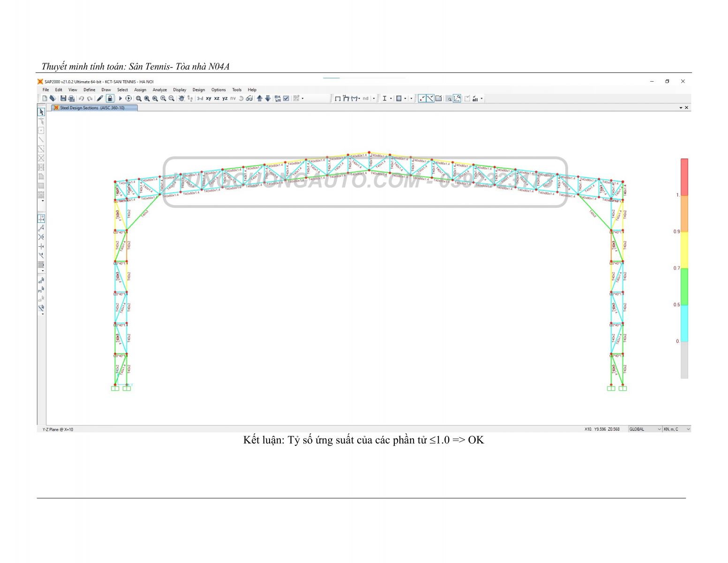The height and width of the screenshot is (563, 728).
Task: Open the KN, m, C units dropdown
Action: pyautogui.click(x=676, y=429)
